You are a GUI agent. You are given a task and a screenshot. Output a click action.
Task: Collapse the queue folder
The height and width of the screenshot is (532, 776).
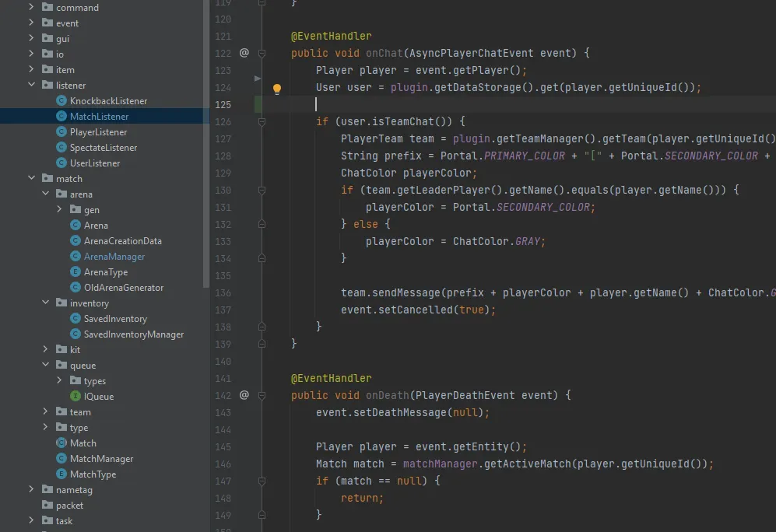pos(45,366)
